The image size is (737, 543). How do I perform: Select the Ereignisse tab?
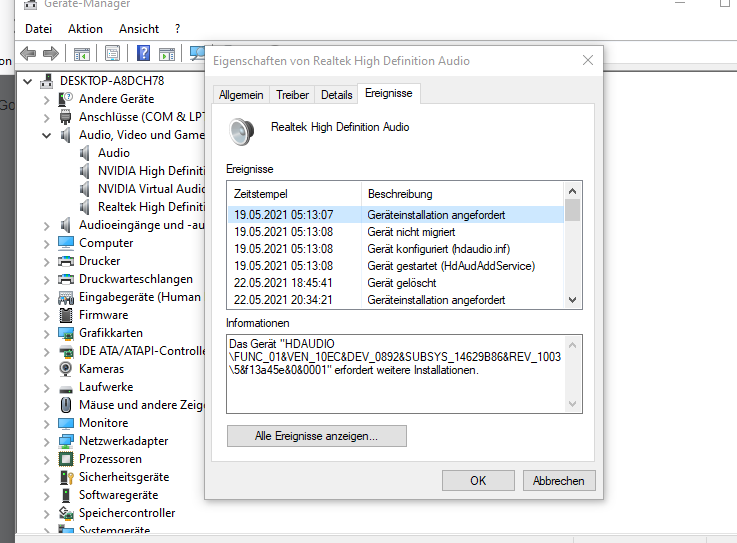point(389,93)
